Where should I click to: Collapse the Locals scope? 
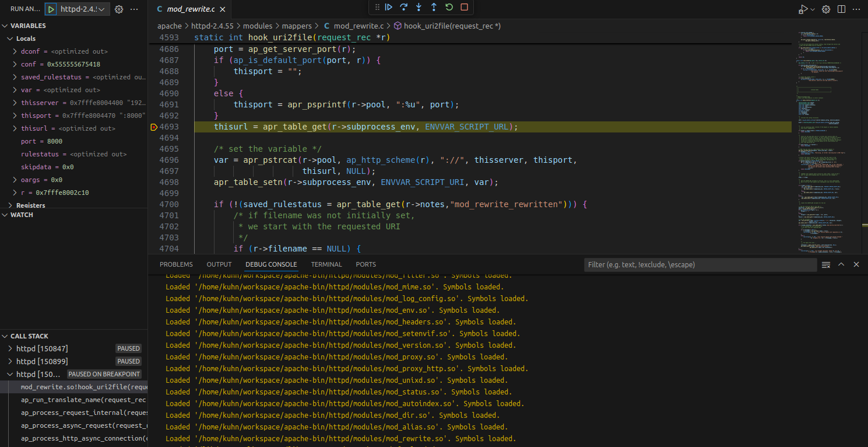(x=10, y=39)
